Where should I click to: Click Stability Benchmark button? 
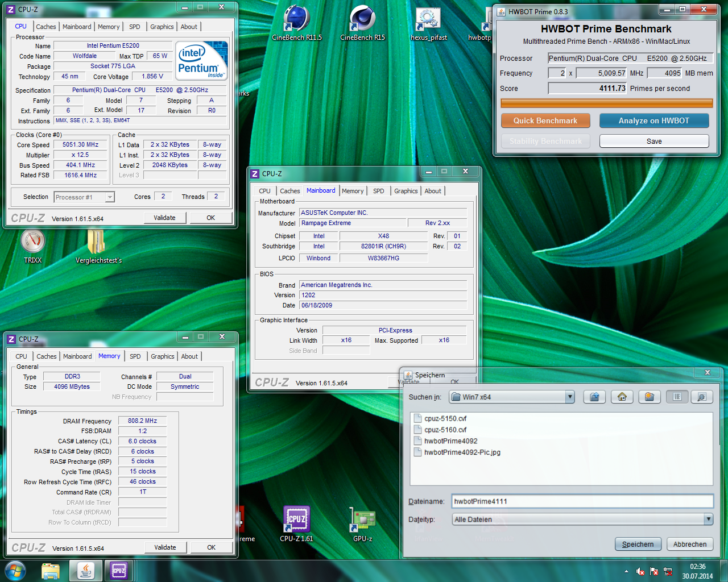[x=545, y=141]
